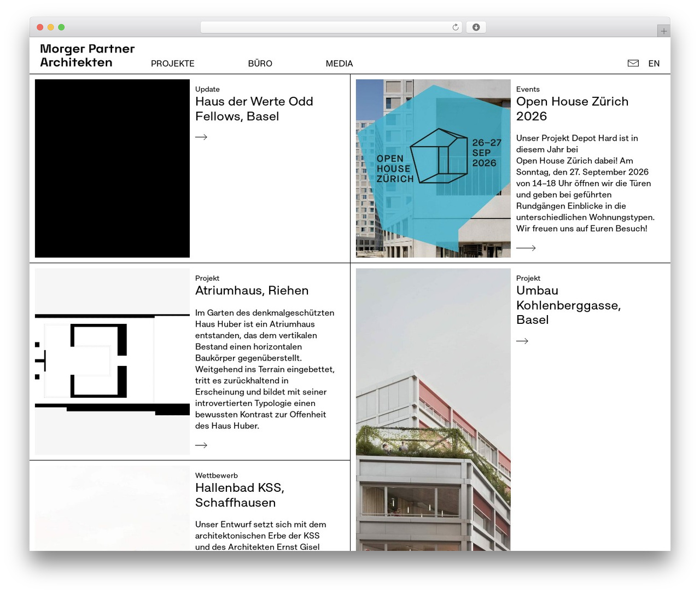This screenshot has height=593, width=700.
Task: Click the Events category label
Action: pos(528,89)
